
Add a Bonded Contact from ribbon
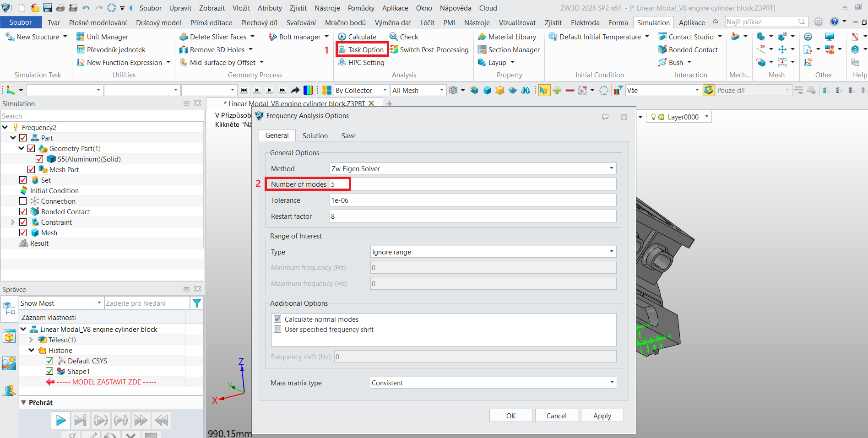click(688, 49)
